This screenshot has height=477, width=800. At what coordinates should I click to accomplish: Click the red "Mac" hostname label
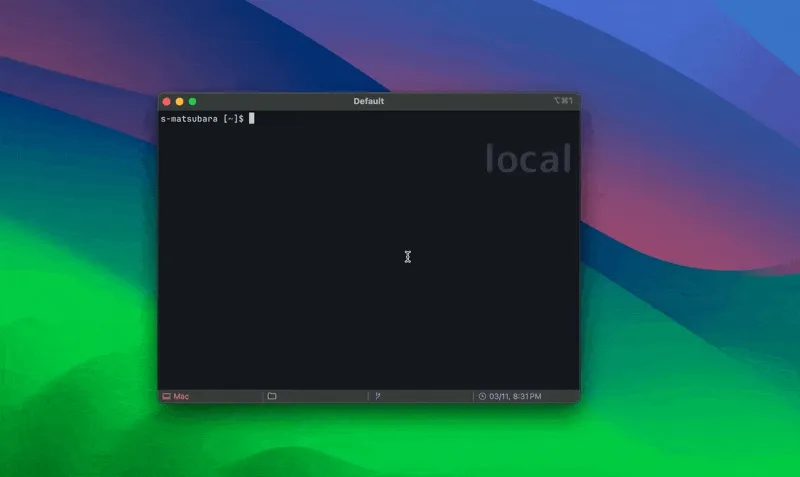181,396
